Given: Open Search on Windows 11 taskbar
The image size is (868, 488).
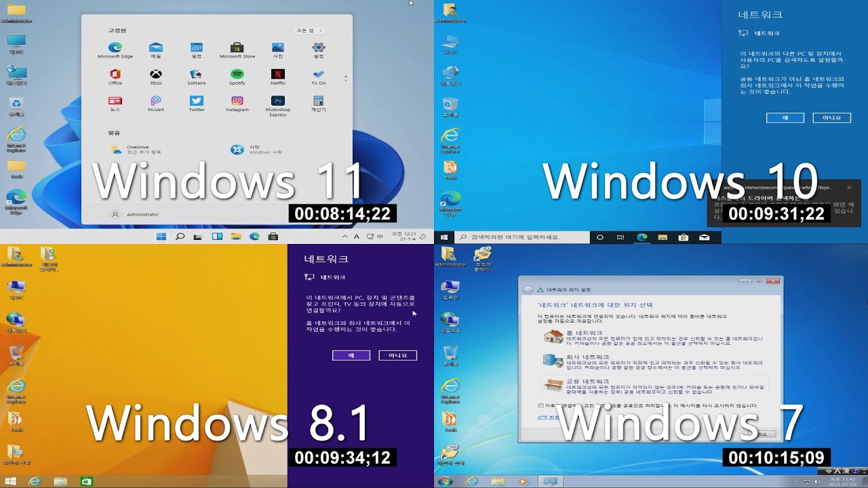Looking at the screenshot, I should (x=180, y=237).
